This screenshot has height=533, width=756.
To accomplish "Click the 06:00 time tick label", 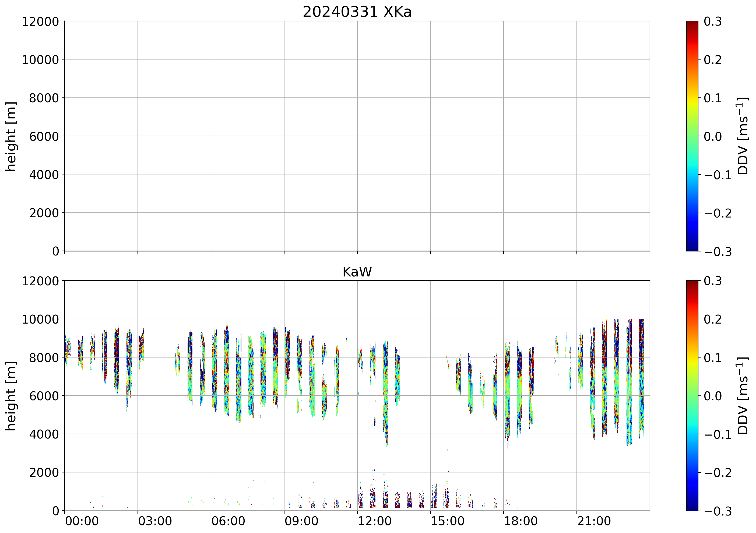I will (228, 521).
